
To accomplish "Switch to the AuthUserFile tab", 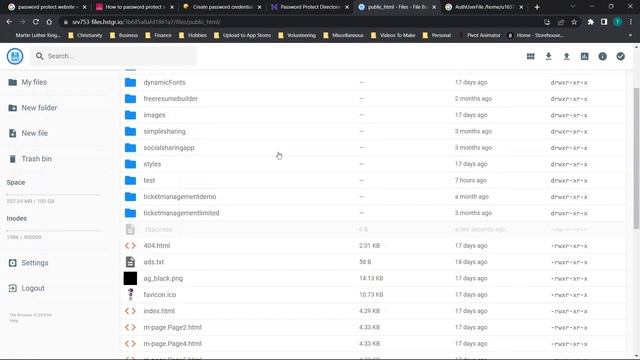I will tap(484, 7).
